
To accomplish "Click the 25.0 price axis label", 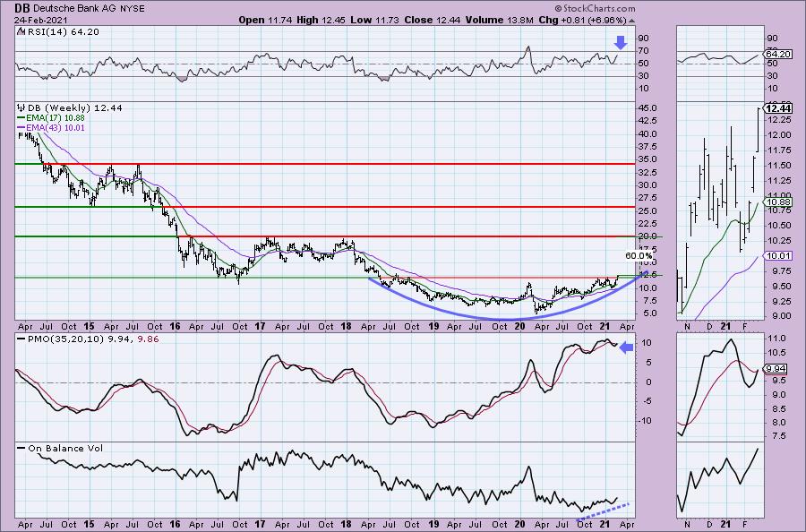I will pos(646,210).
